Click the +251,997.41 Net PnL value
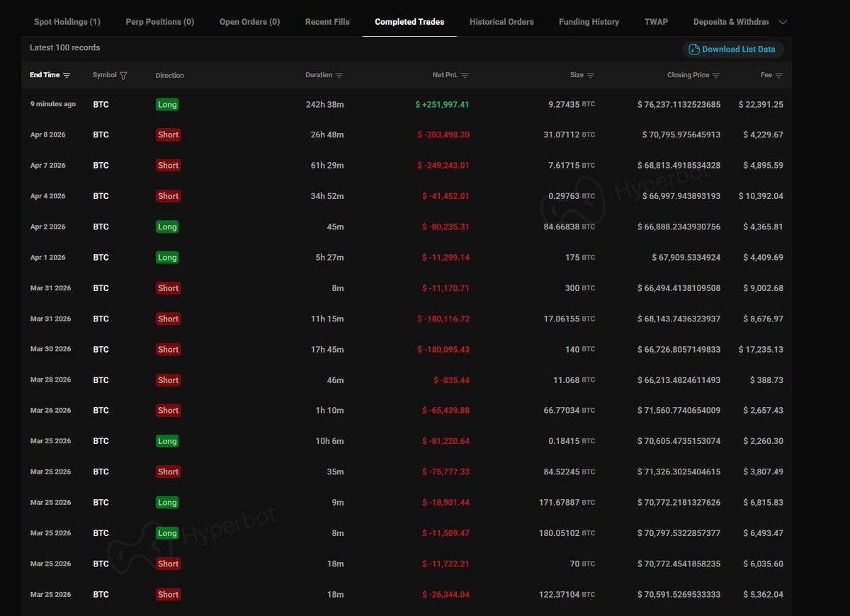Image resolution: width=850 pixels, height=616 pixels. click(442, 104)
